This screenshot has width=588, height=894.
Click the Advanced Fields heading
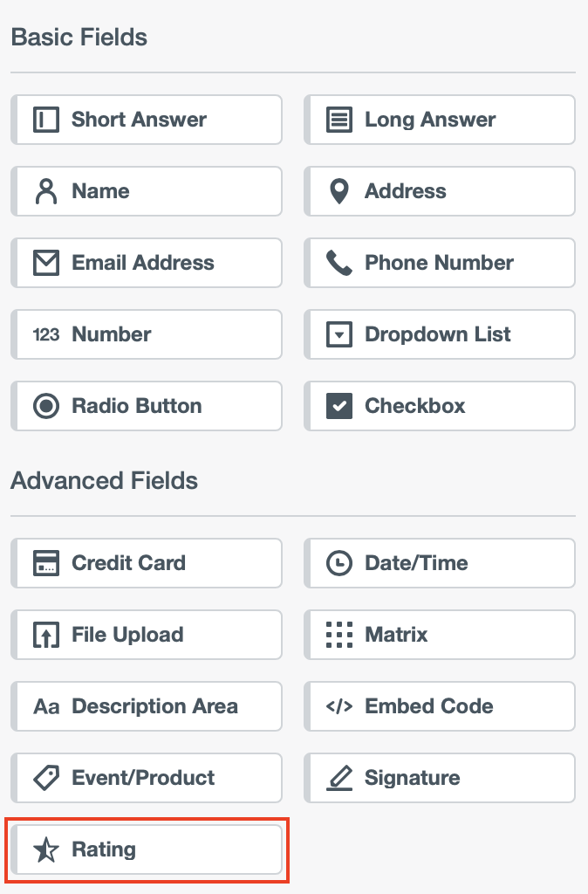(105, 481)
